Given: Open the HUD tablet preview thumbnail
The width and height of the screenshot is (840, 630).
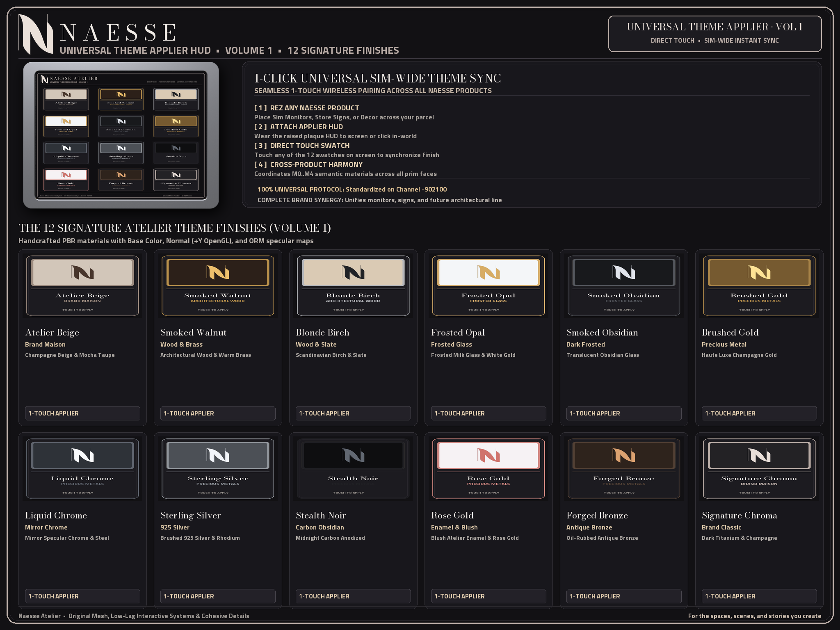Looking at the screenshot, I should tap(121, 135).
